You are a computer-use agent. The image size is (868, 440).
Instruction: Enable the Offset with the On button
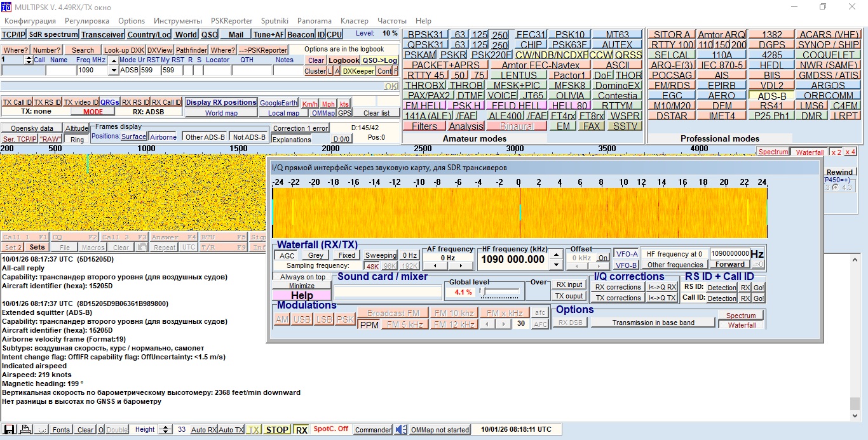click(604, 257)
